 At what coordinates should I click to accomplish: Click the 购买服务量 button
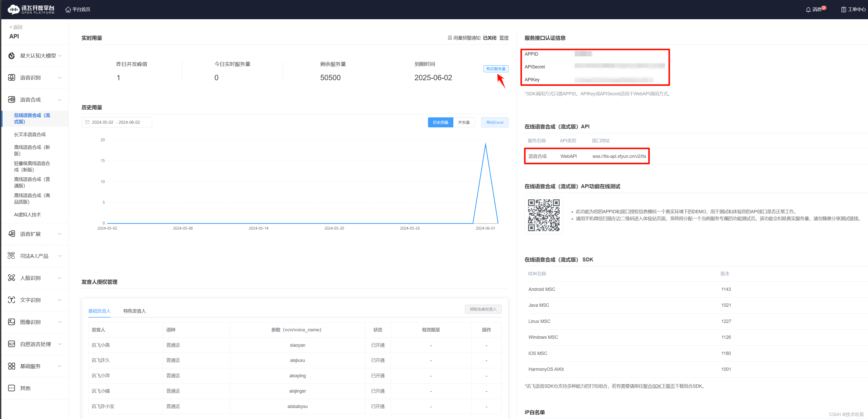coord(496,69)
